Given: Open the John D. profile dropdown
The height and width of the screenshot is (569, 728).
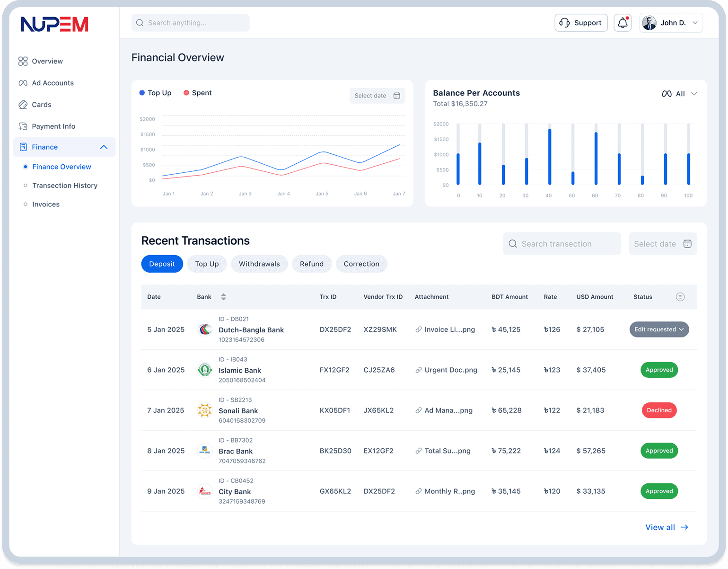Looking at the screenshot, I should (671, 23).
